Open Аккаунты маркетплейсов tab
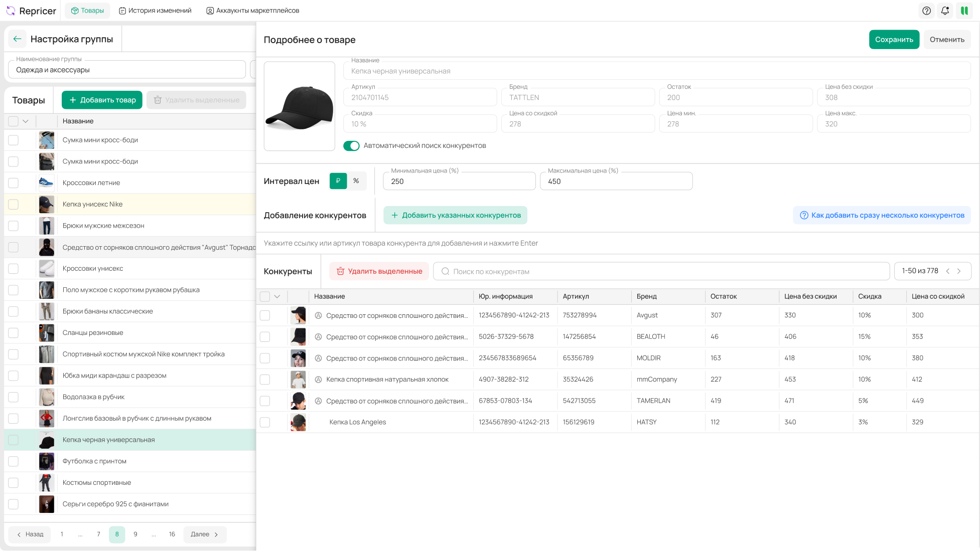The width and height of the screenshot is (980, 551). (x=252, y=11)
